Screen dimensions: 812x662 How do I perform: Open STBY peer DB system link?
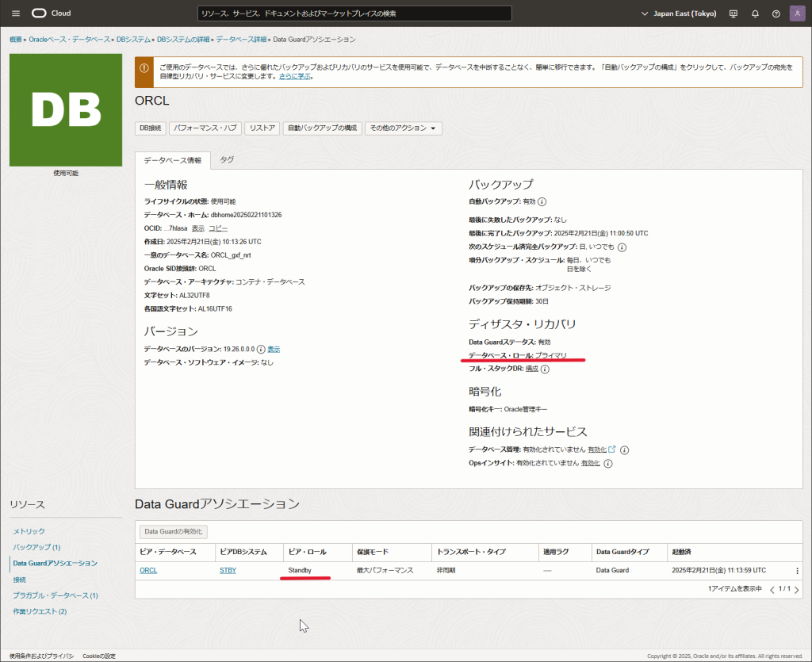click(228, 570)
